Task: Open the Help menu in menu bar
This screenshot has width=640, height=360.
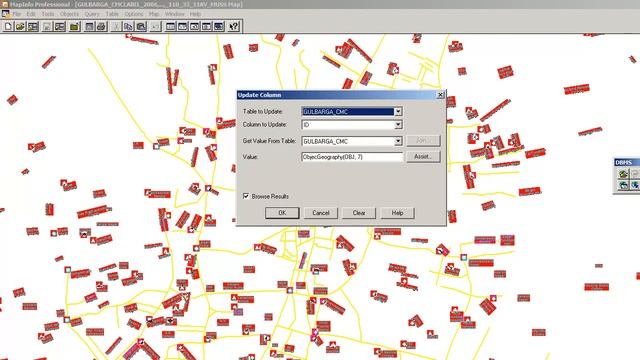Action: 195,14
